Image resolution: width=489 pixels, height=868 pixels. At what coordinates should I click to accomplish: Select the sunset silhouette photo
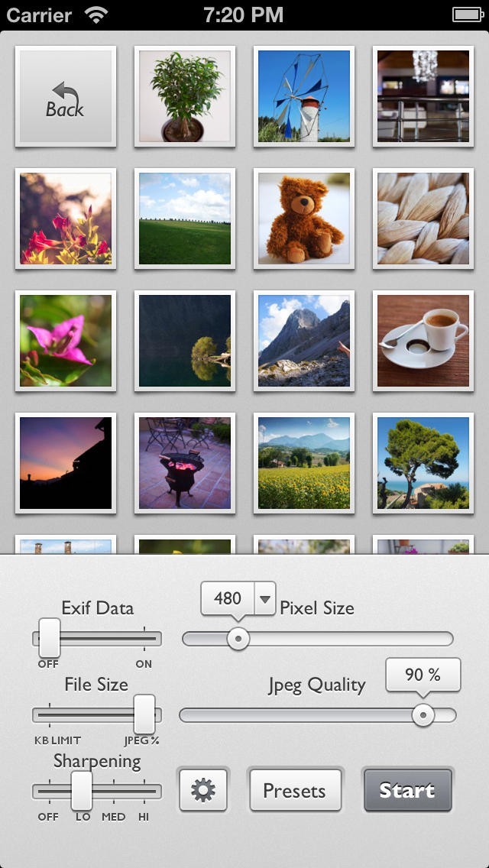coord(66,463)
